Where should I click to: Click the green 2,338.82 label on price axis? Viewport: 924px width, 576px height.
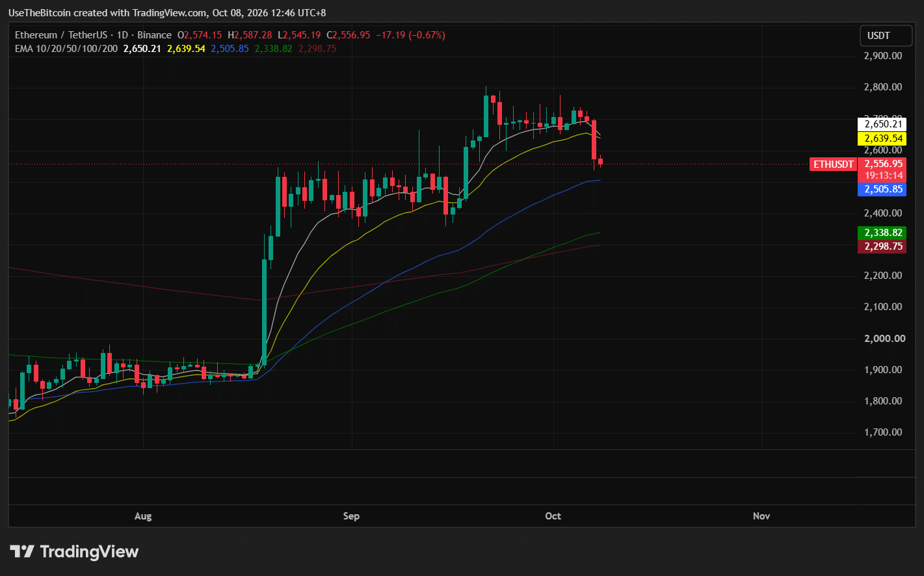pyautogui.click(x=882, y=233)
